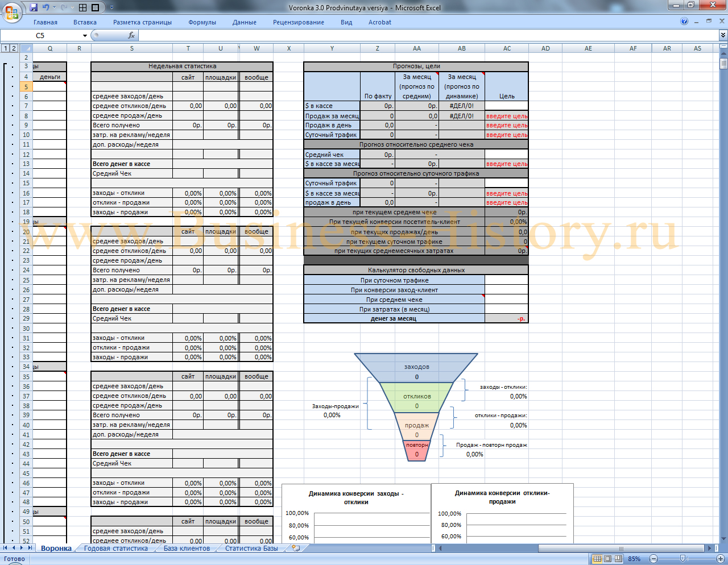Image resolution: width=728 pixels, height=565 pixels.
Task: Show outline level 2 rows
Action: (14, 48)
